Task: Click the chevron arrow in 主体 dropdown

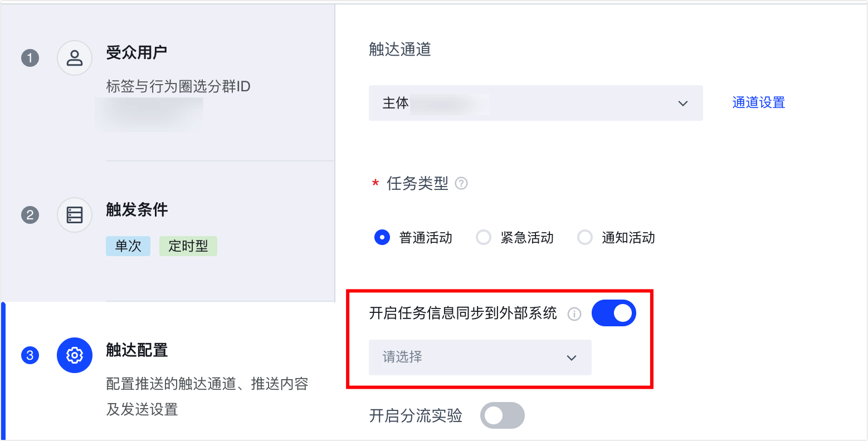Action: (x=683, y=104)
